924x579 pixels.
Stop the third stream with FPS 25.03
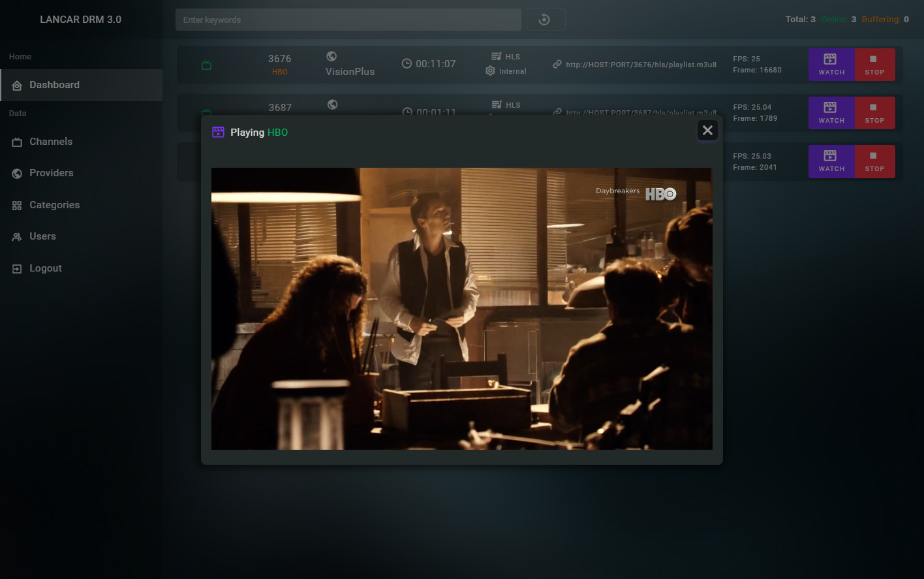(x=874, y=161)
